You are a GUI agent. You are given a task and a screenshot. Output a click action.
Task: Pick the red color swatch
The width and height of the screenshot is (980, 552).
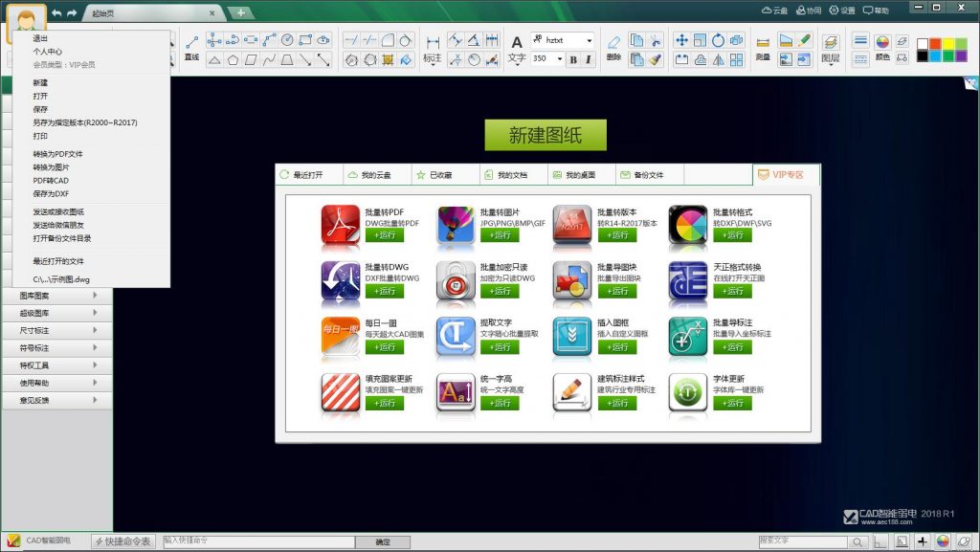click(x=935, y=43)
